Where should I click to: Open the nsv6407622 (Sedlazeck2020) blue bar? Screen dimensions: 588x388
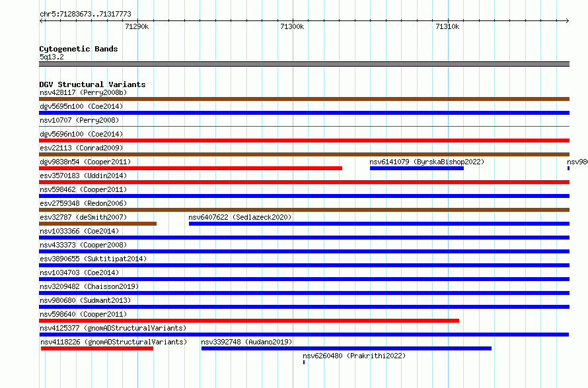click(x=379, y=224)
